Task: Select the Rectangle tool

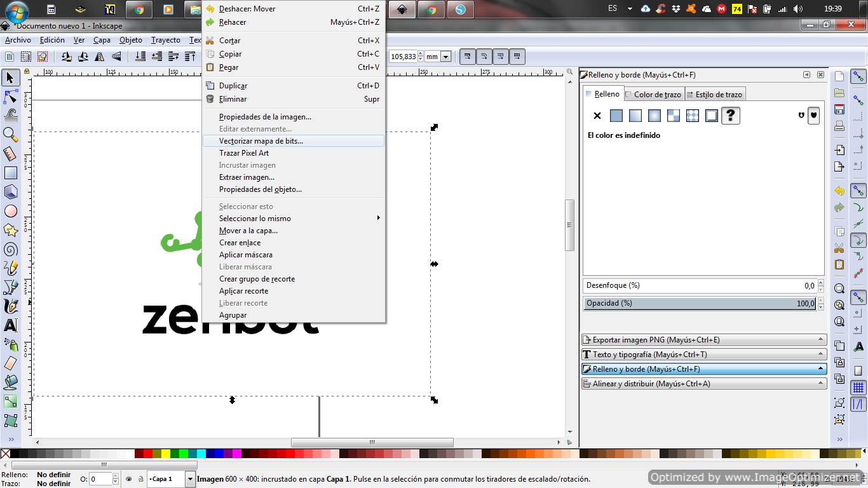Action: coord(10,173)
